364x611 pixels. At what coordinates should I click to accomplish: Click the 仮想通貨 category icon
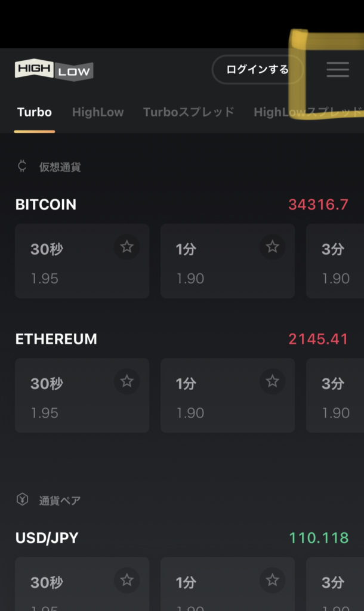click(x=23, y=166)
